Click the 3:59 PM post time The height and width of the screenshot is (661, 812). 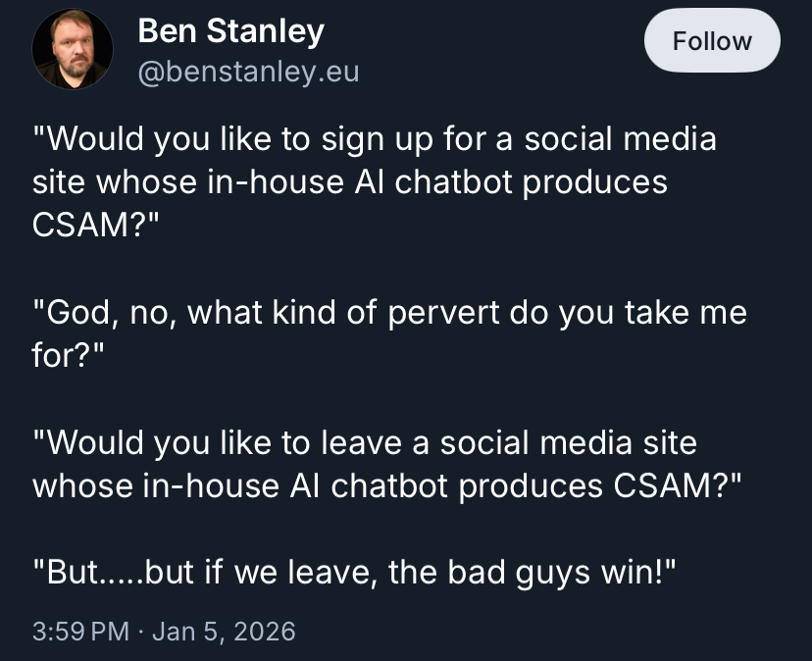coord(80,631)
